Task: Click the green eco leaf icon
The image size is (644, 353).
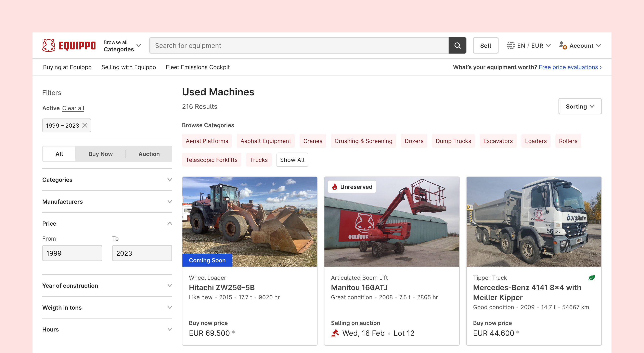Action: (x=592, y=278)
